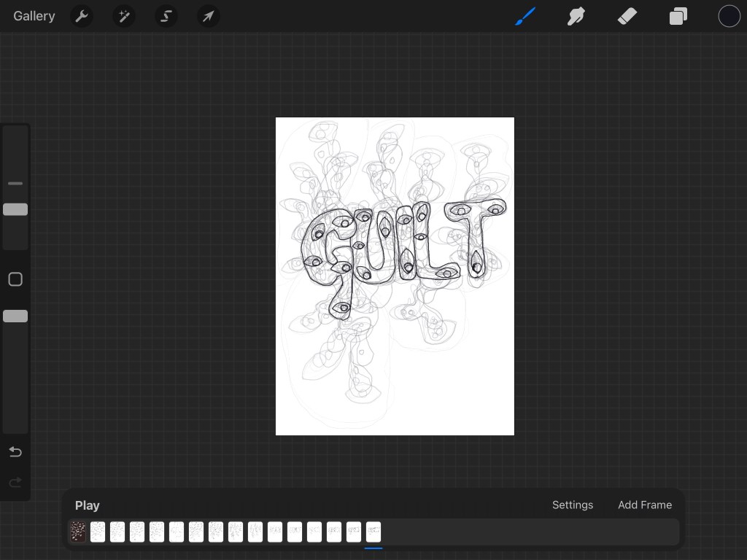Screen dimensions: 747x560
Task: Return to the Gallery
Action: (x=34, y=16)
